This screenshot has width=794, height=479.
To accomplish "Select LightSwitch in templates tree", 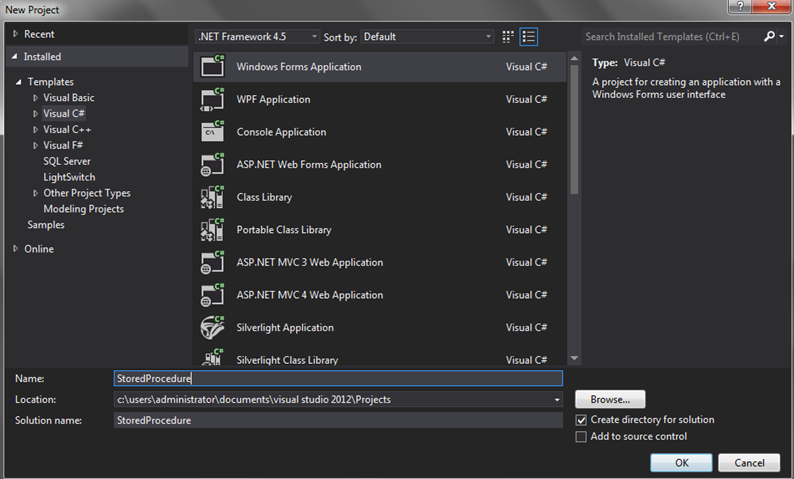I will coord(69,177).
